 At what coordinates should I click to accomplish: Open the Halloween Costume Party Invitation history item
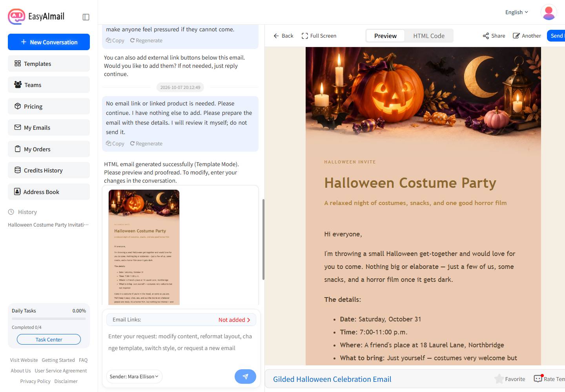(48, 225)
